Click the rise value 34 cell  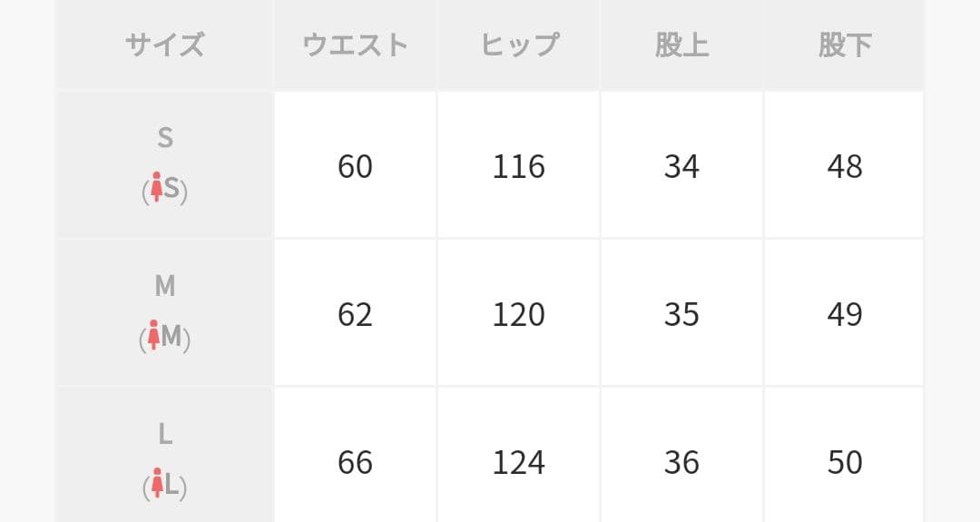pos(681,164)
